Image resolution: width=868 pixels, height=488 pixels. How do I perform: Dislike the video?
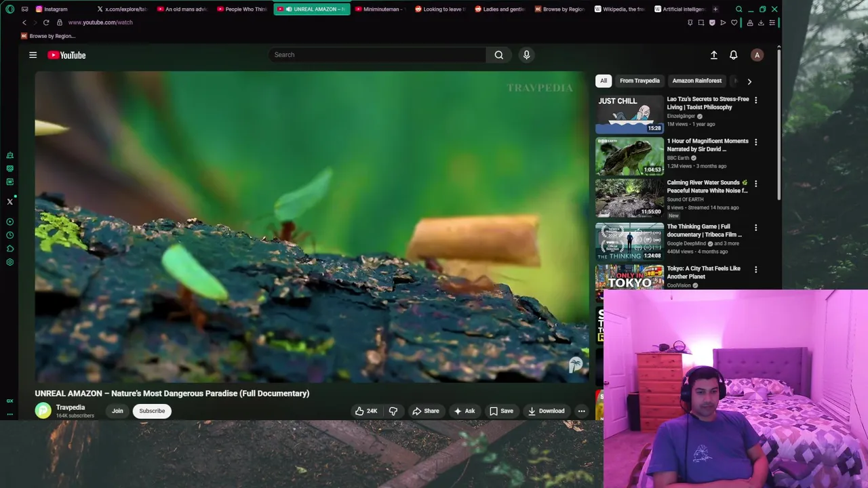[393, 411]
